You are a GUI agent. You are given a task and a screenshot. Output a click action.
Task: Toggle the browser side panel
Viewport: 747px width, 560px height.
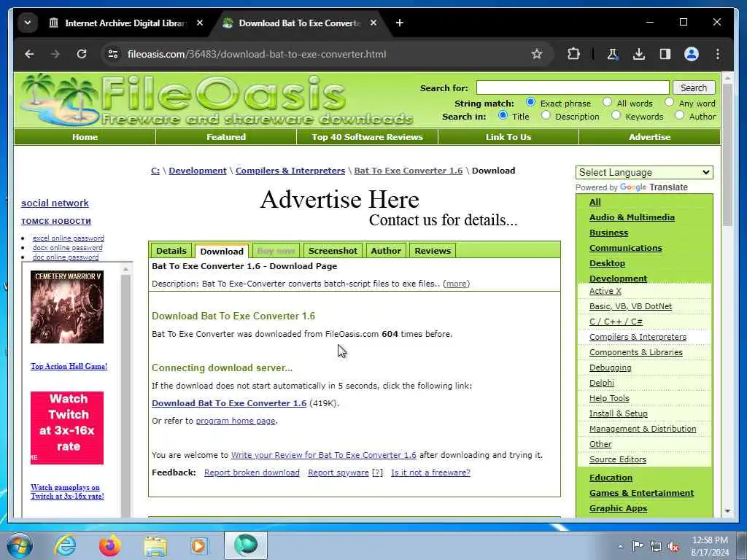pyautogui.click(x=665, y=54)
